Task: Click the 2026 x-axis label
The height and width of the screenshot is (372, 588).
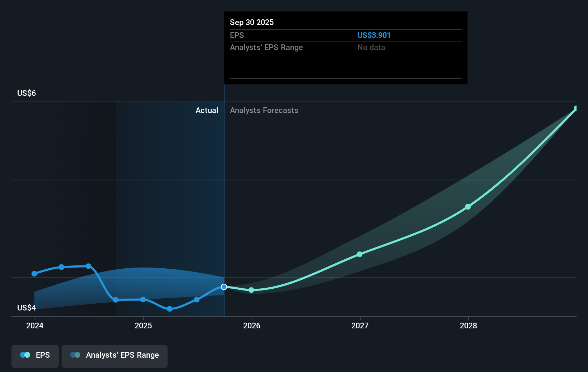Action: tap(252, 325)
